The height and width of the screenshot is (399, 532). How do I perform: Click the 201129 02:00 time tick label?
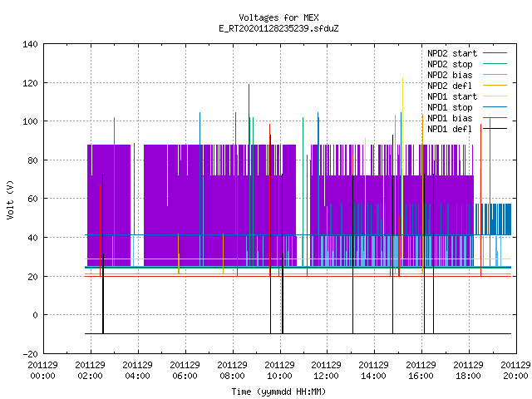(x=91, y=371)
